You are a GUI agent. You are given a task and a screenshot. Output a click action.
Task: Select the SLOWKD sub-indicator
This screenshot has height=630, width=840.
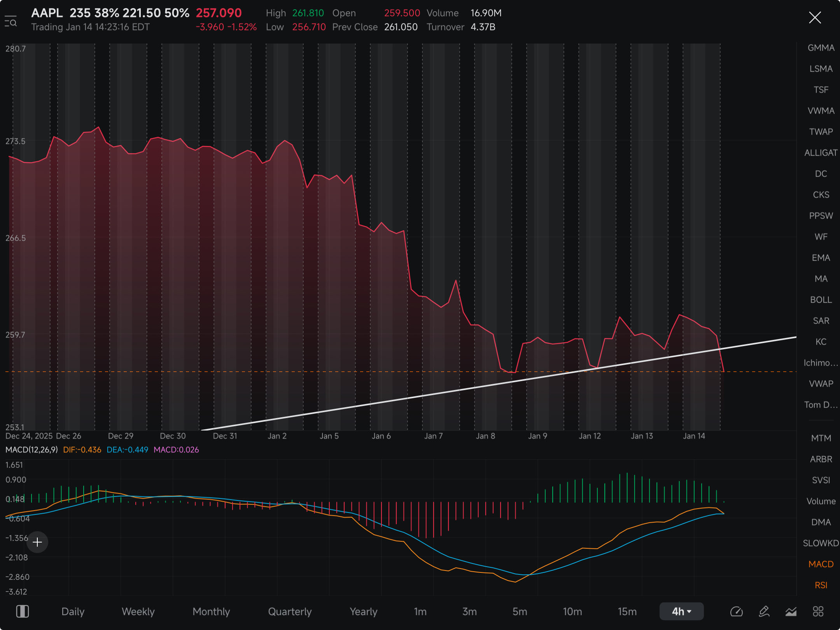click(821, 543)
